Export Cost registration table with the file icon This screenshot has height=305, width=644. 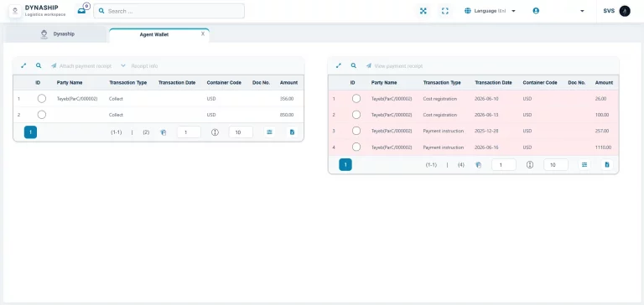(x=607, y=164)
